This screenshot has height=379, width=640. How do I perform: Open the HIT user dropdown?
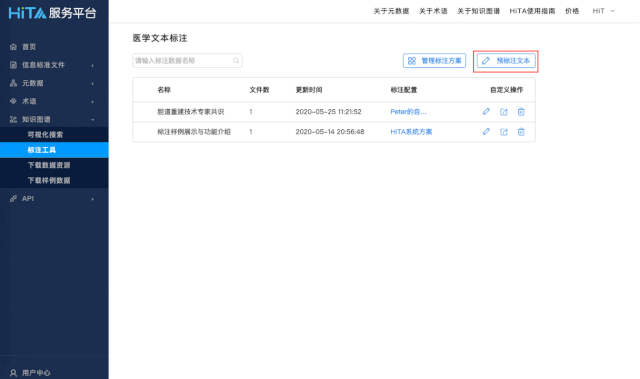pos(603,11)
